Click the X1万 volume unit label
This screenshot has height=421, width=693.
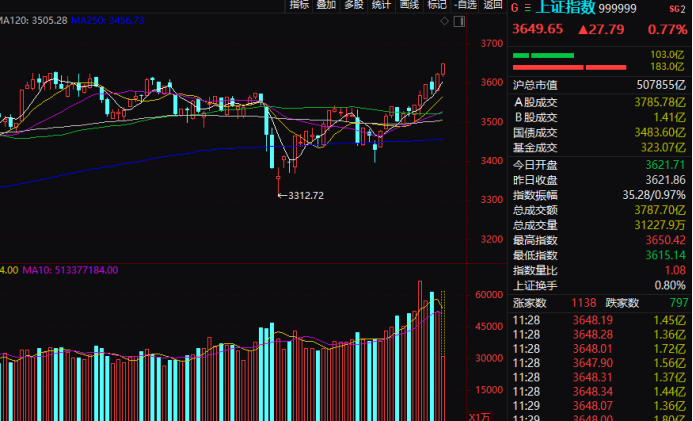(481, 415)
